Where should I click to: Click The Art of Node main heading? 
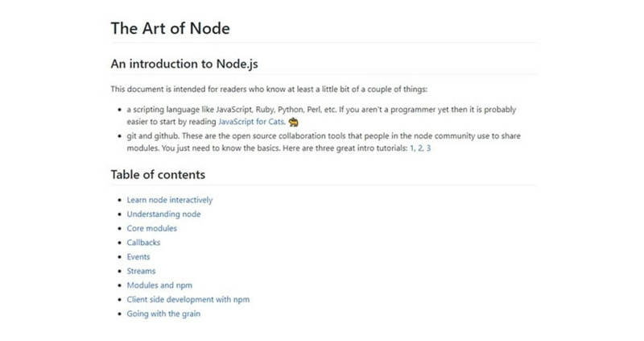pyautogui.click(x=171, y=28)
